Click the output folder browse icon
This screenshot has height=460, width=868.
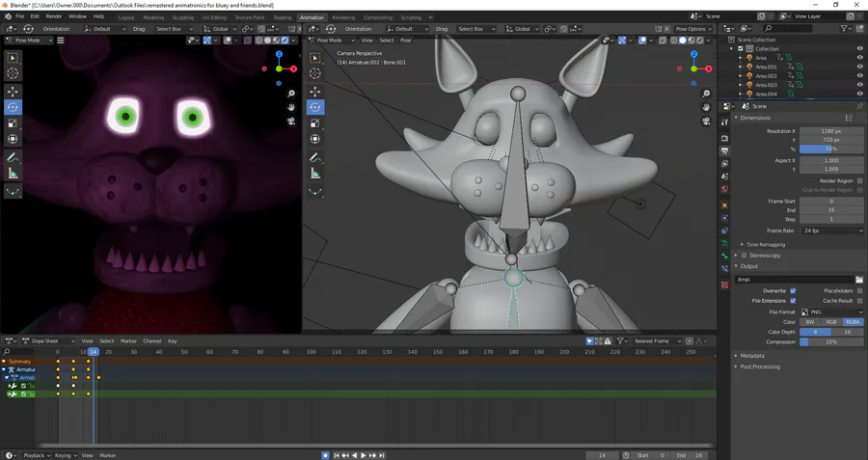pyautogui.click(x=859, y=280)
